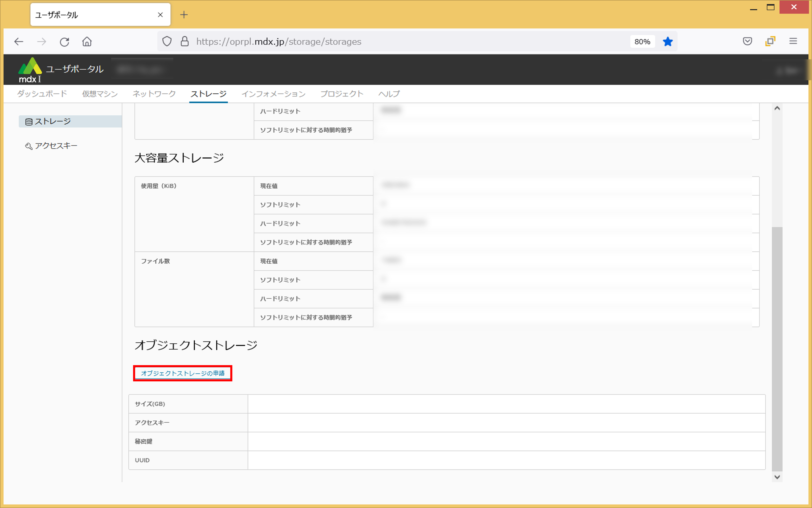Select ストレージ in the left sidebar
Image resolution: width=812 pixels, height=508 pixels.
[70, 121]
